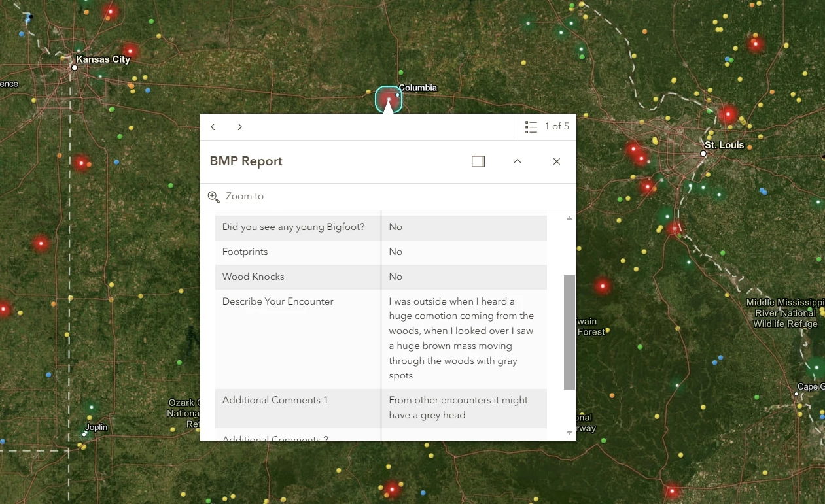Screen dimensions: 825x504
Task: Go to next feature in popup
Action: [239, 127]
